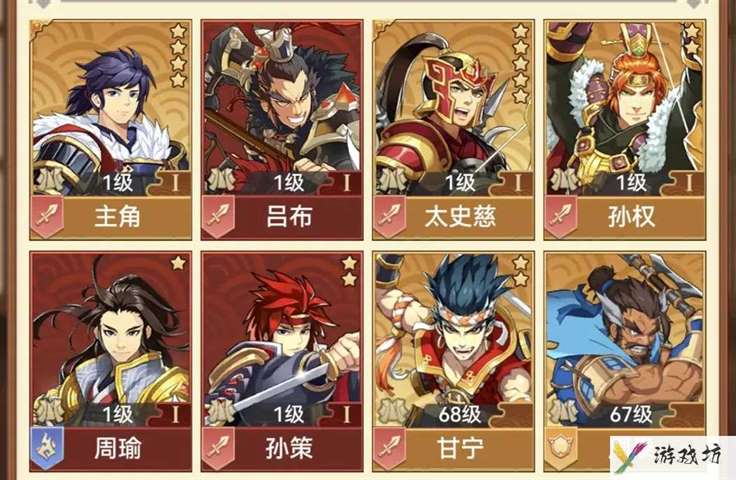Click the sword class icon beside 孙策
The image size is (736, 480).
pyautogui.click(x=218, y=448)
